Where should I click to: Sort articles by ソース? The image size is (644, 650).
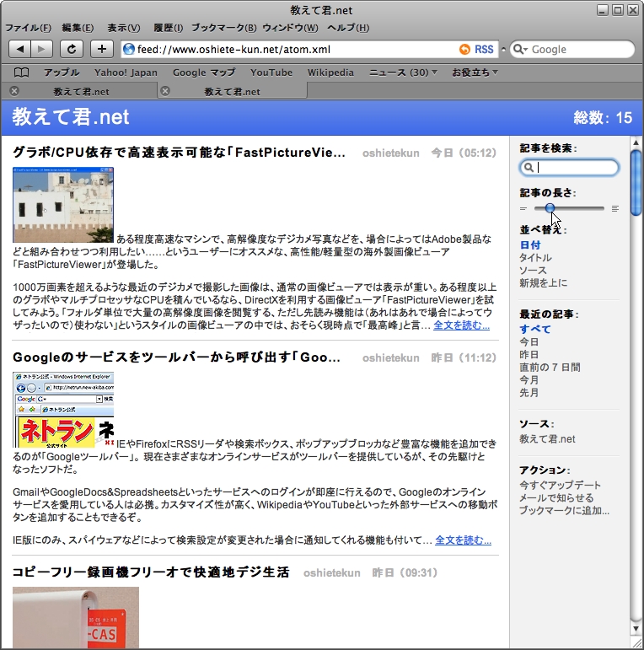pyautogui.click(x=533, y=271)
